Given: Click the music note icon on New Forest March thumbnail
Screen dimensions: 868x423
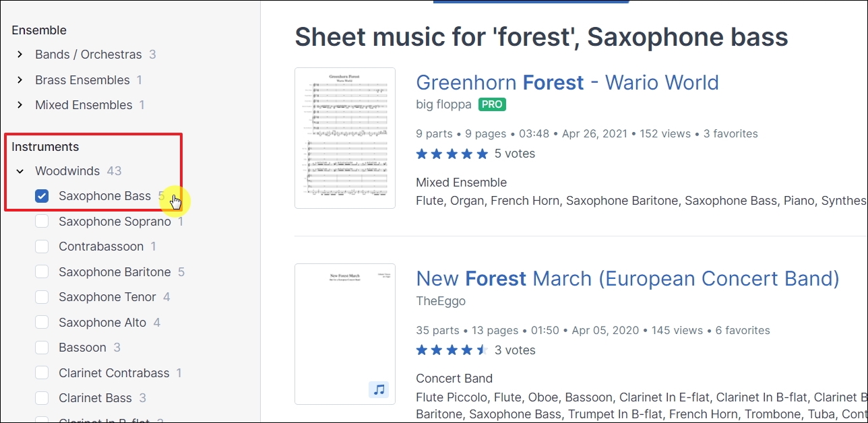Looking at the screenshot, I should 379,389.
